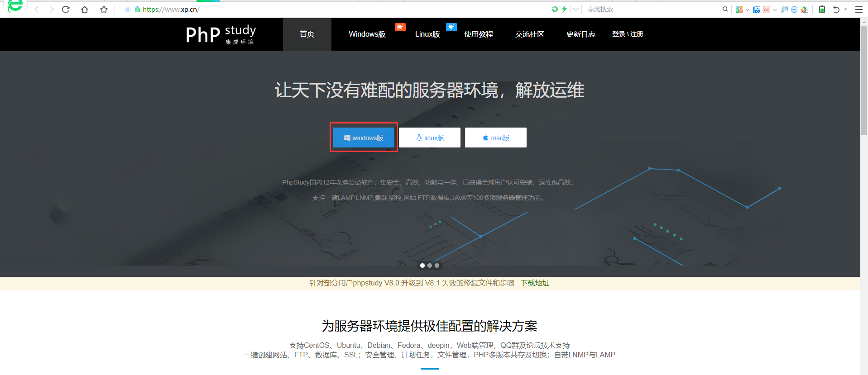Click the blue zoom magnifier toolbar icon
The image size is (868, 375).
[784, 9]
